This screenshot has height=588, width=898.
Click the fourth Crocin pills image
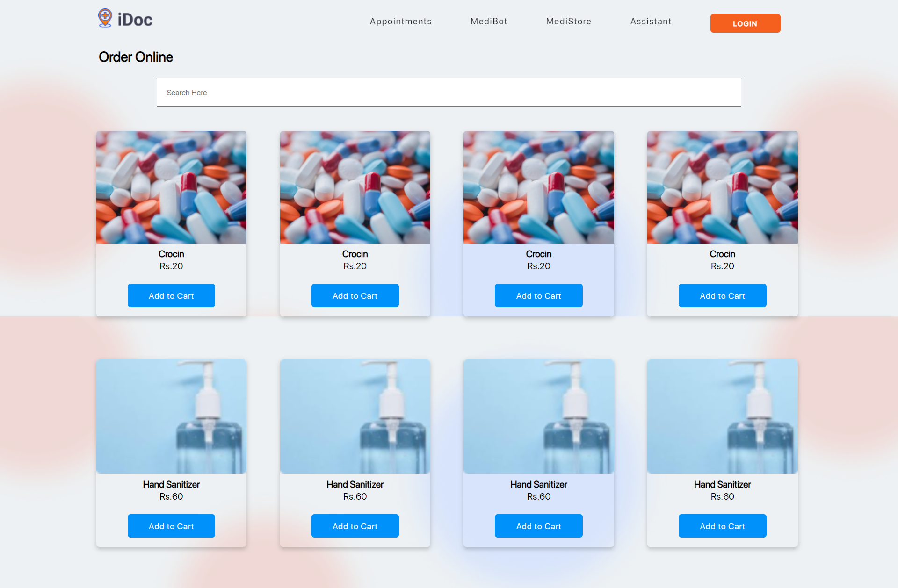tap(722, 187)
